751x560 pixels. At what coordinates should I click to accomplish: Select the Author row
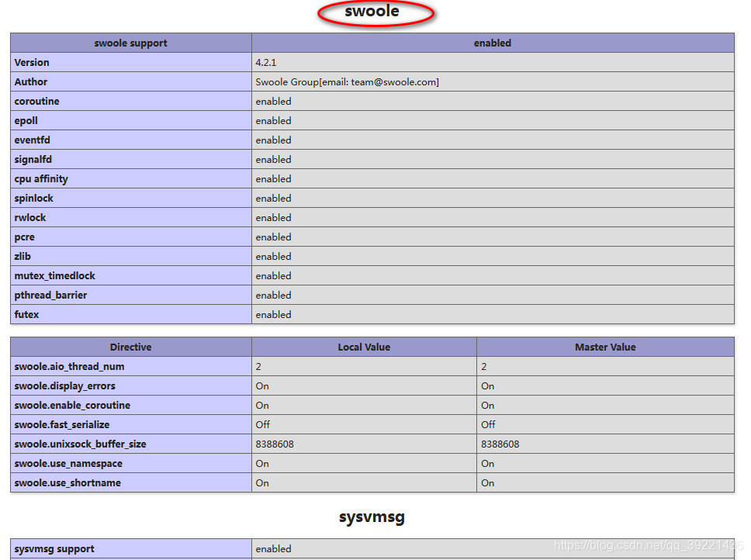click(31, 81)
